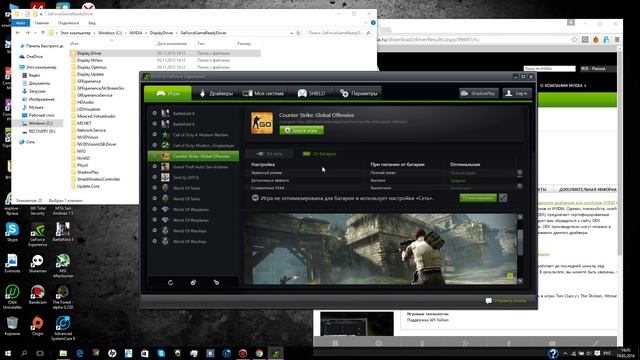Open Сеть in Explorer sidebar
This screenshot has width=640, height=360.
[x=30, y=142]
